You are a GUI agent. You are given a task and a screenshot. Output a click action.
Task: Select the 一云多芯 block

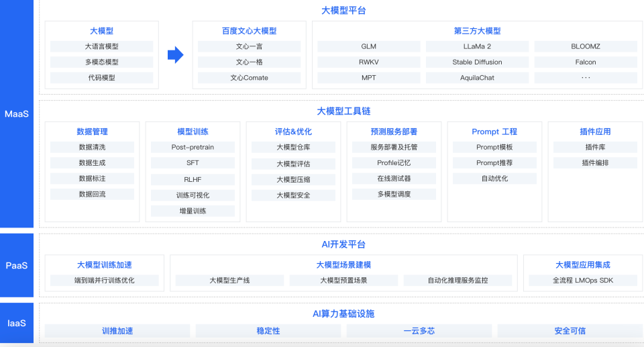[x=419, y=331]
